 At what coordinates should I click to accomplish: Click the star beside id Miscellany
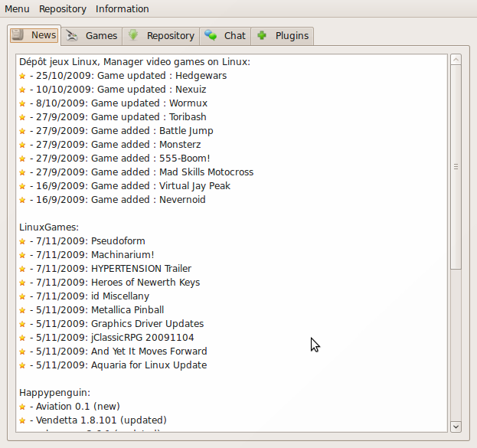(x=22, y=296)
